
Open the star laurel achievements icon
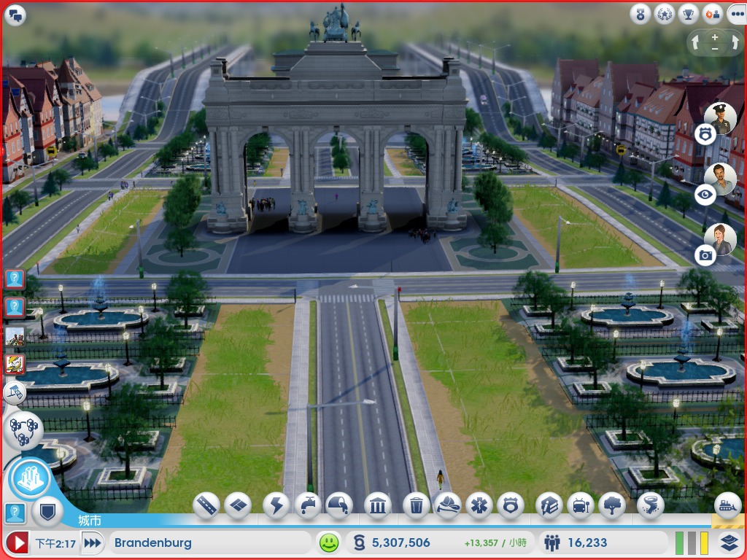(664, 15)
